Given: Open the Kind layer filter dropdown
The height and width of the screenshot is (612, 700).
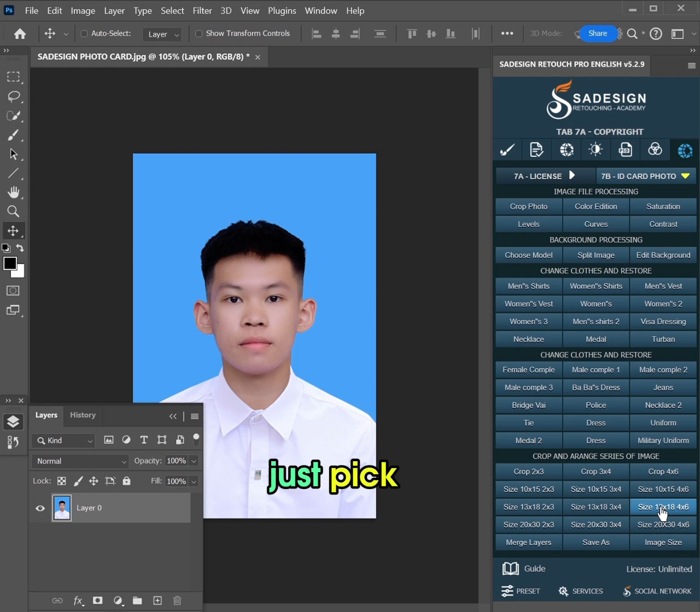Looking at the screenshot, I should [63, 440].
